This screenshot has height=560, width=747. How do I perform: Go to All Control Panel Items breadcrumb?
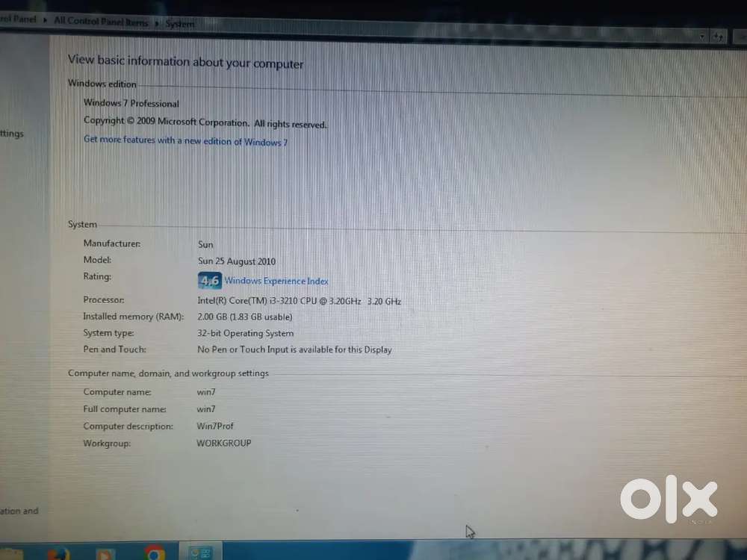click(101, 22)
